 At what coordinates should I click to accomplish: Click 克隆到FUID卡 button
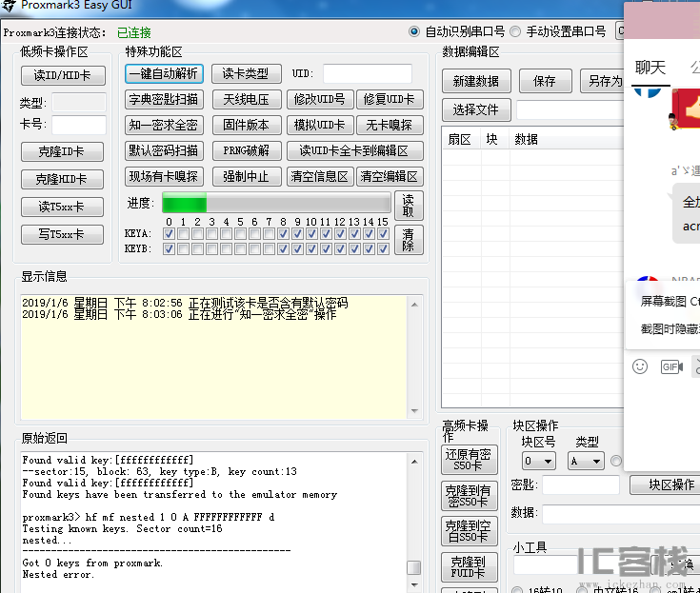click(x=470, y=567)
